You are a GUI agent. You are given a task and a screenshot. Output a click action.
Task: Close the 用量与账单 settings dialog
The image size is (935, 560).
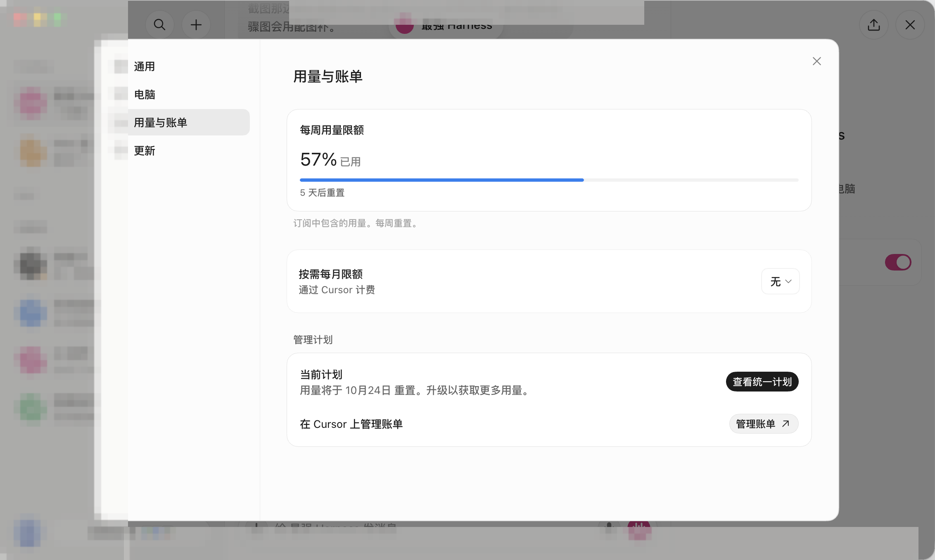coord(816,61)
